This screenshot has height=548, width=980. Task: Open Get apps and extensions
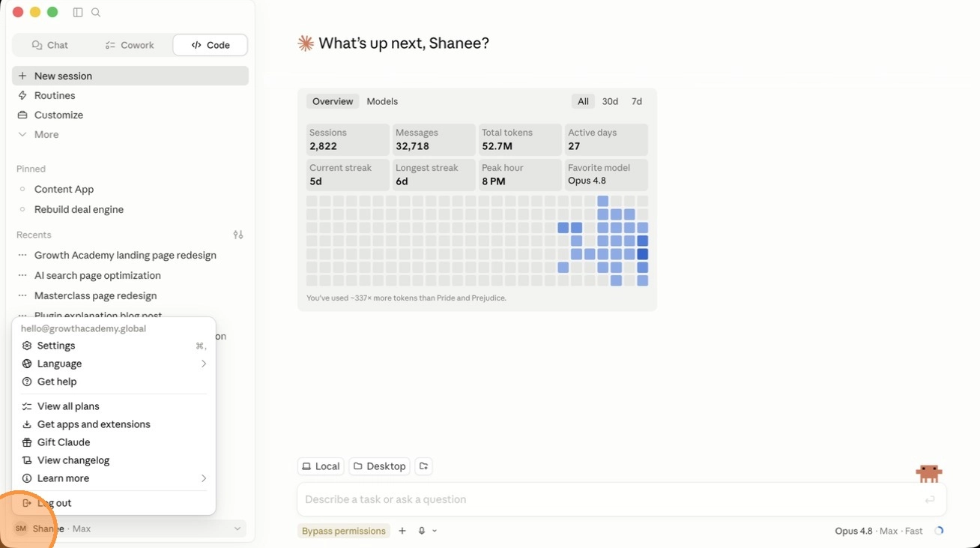point(114,424)
